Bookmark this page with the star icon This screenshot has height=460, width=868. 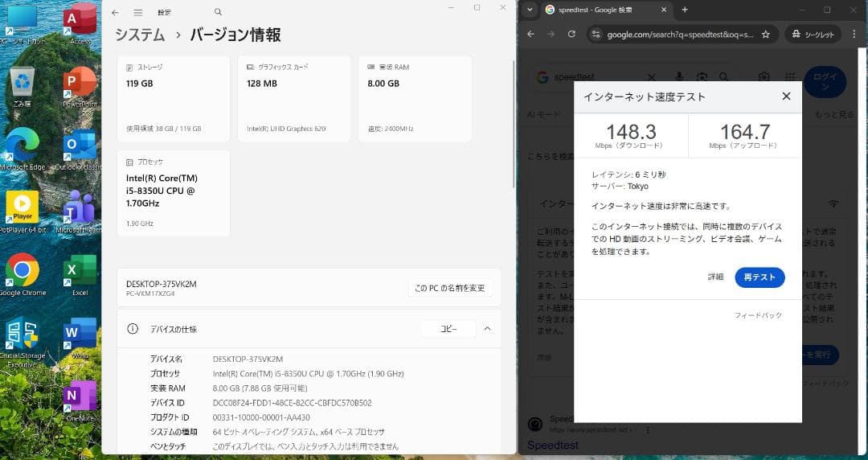tap(766, 35)
